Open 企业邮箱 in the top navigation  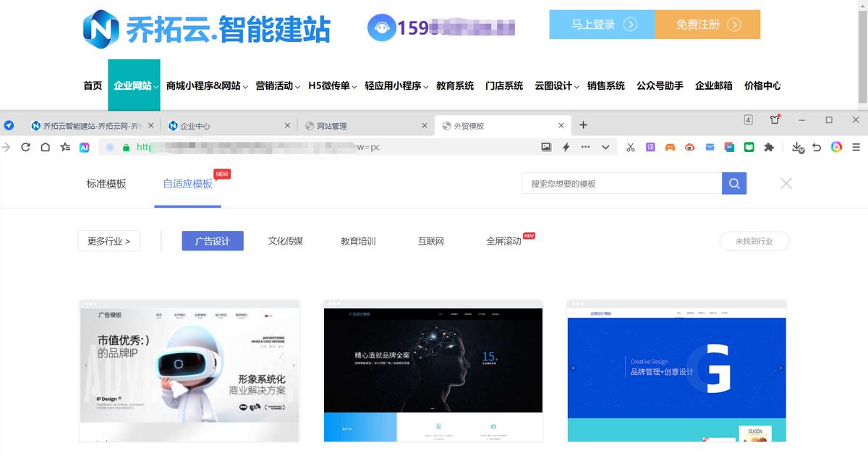(714, 85)
